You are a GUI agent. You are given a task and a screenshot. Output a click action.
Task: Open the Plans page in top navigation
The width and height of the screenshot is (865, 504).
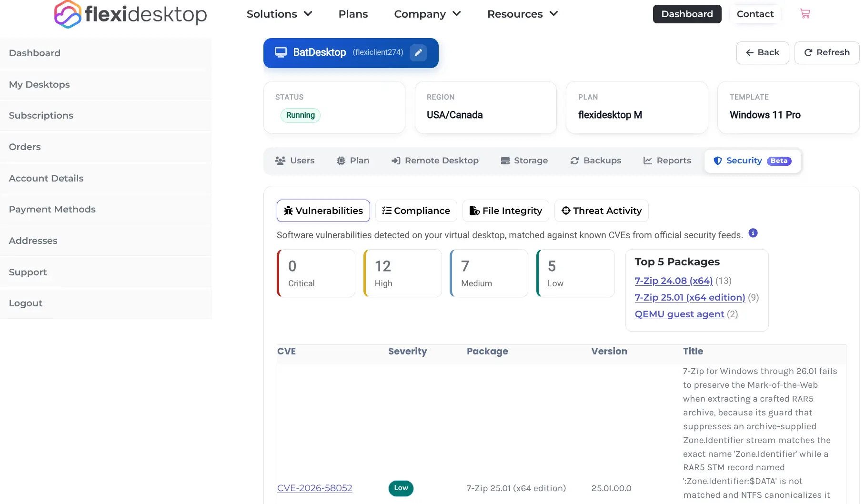coord(353,14)
